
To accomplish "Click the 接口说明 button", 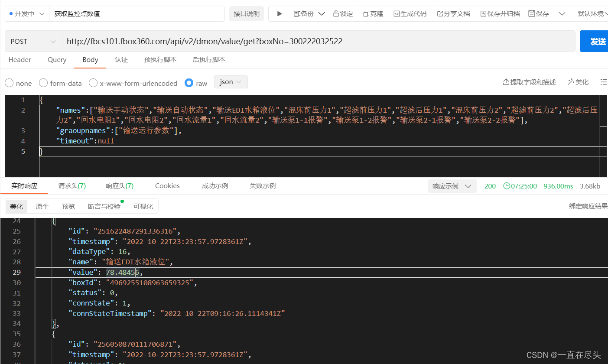I will point(246,14).
